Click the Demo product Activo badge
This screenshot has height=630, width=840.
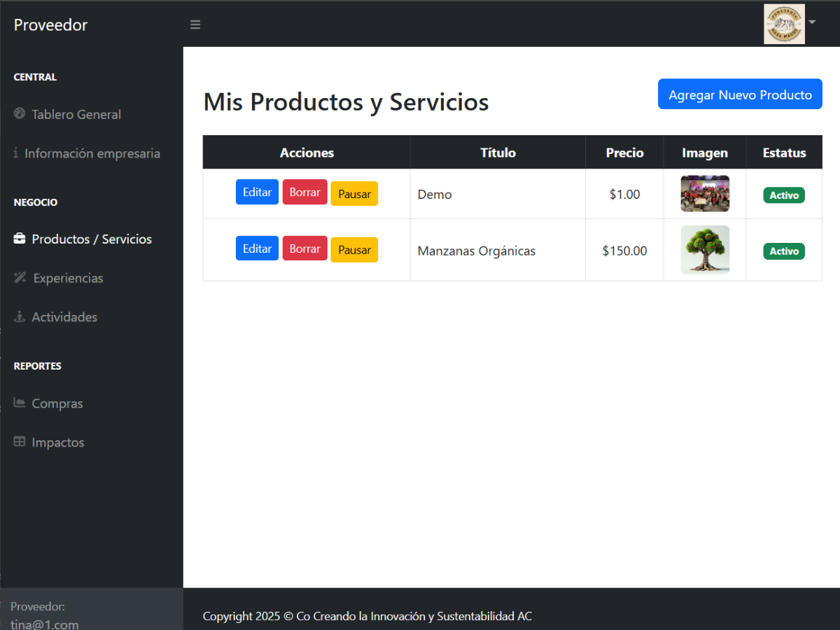[784, 195]
